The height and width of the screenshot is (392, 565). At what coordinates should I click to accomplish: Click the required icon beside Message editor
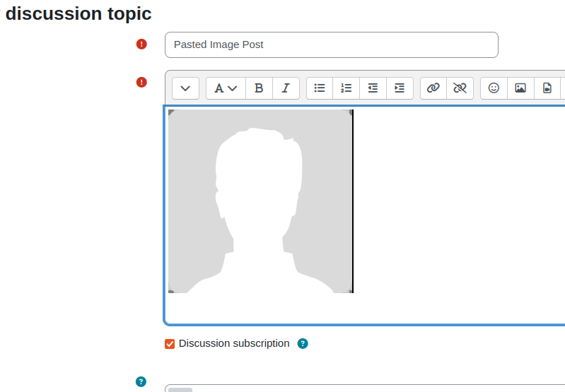click(141, 83)
